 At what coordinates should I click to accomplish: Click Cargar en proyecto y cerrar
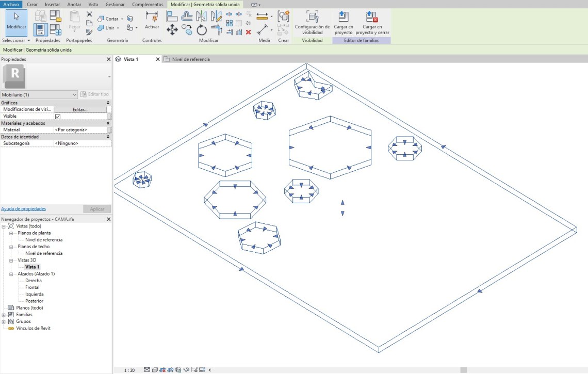point(372,17)
